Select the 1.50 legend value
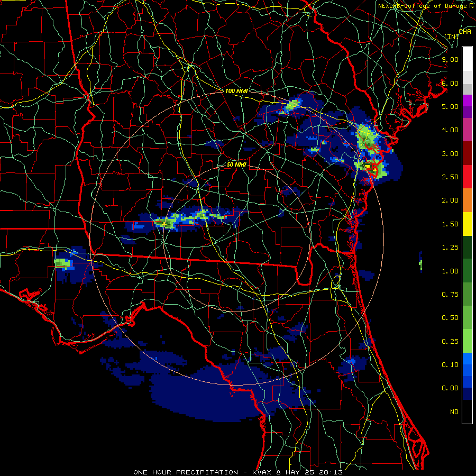Viewport: 476px width, 476px height. click(x=450, y=224)
